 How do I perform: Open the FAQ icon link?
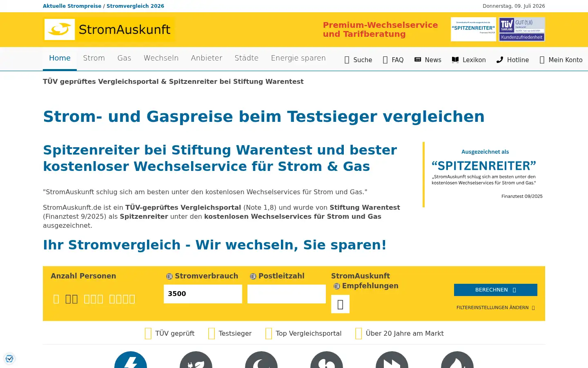pos(385,60)
